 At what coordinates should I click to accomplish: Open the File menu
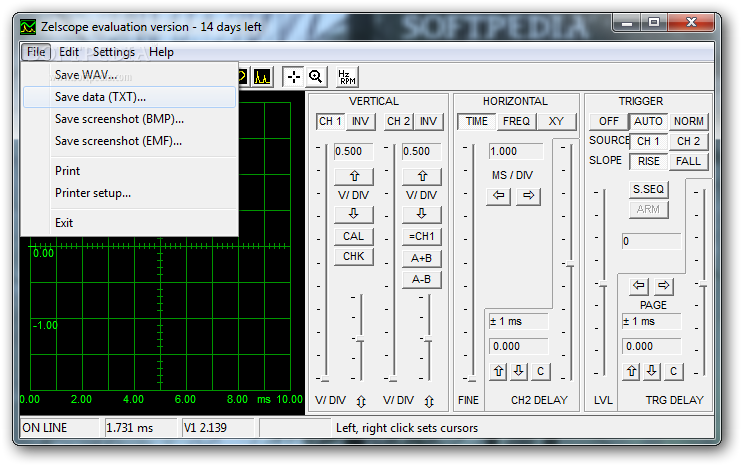[x=36, y=52]
